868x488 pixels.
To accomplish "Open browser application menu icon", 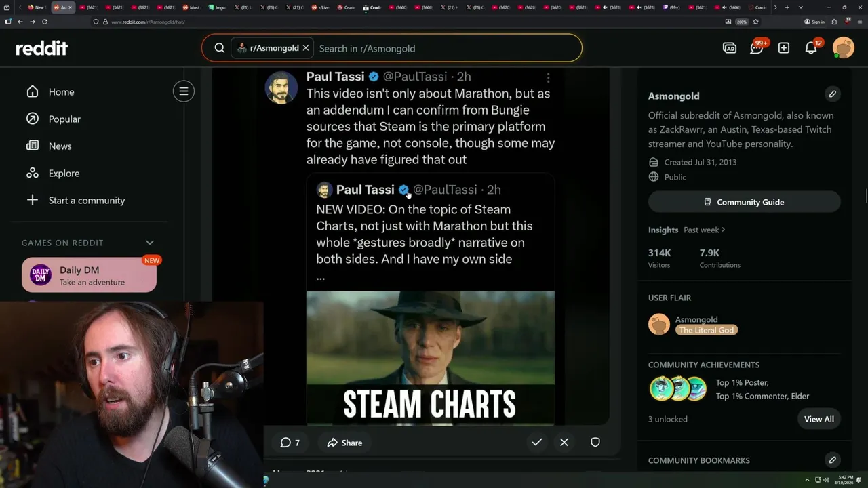I will tap(859, 22).
